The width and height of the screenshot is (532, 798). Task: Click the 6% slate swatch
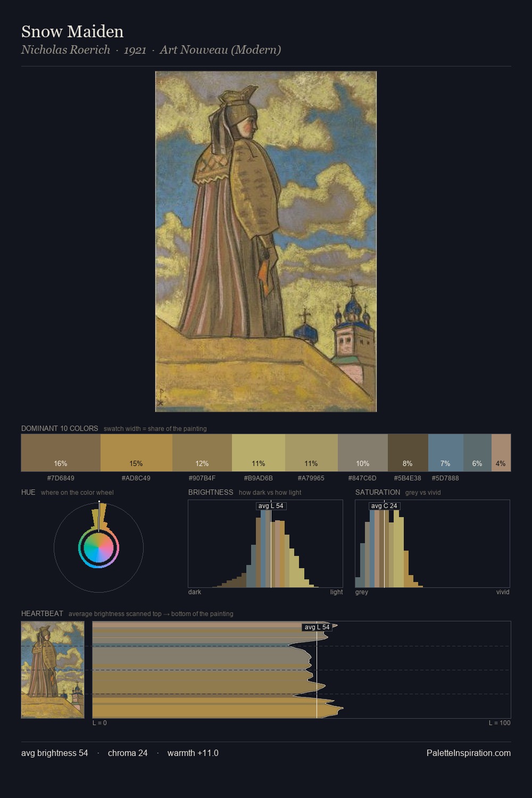pos(477,453)
